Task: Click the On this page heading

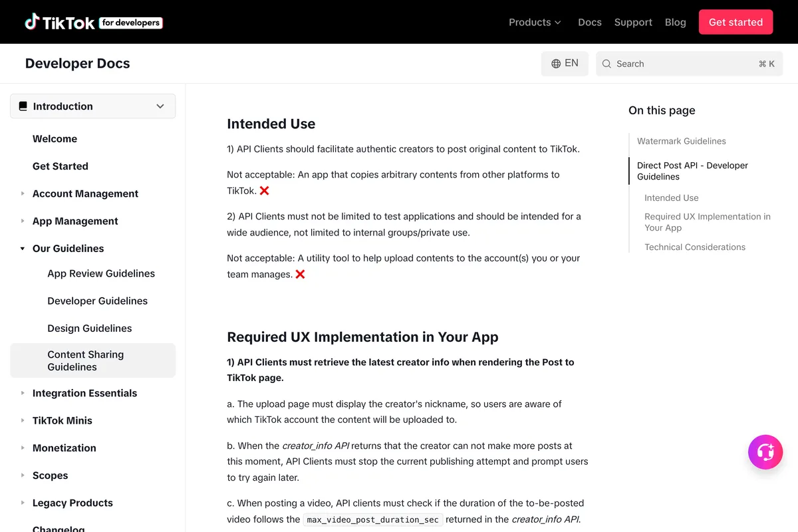Action: point(662,110)
